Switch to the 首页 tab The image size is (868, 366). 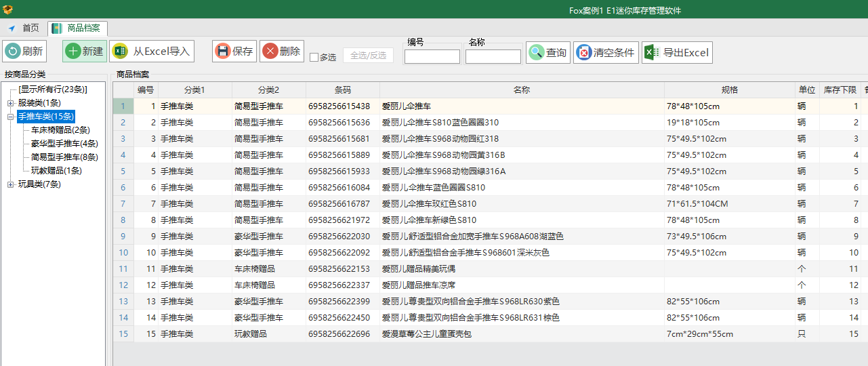tap(24, 28)
